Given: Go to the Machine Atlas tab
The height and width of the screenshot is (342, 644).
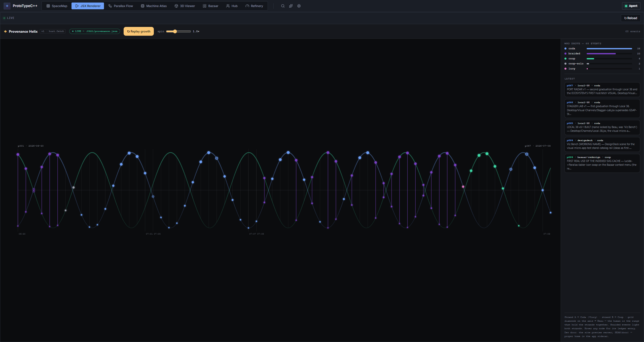Looking at the screenshot, I should [x=154, y=6].
